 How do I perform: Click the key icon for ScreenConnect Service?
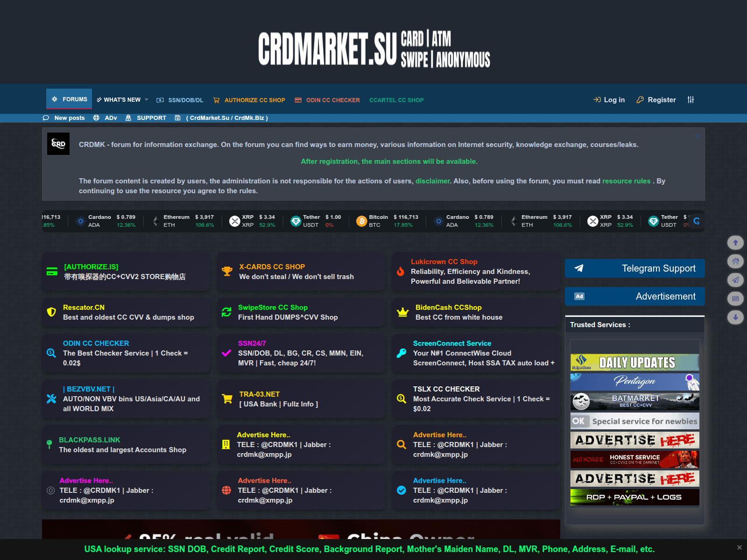point(402,353)
